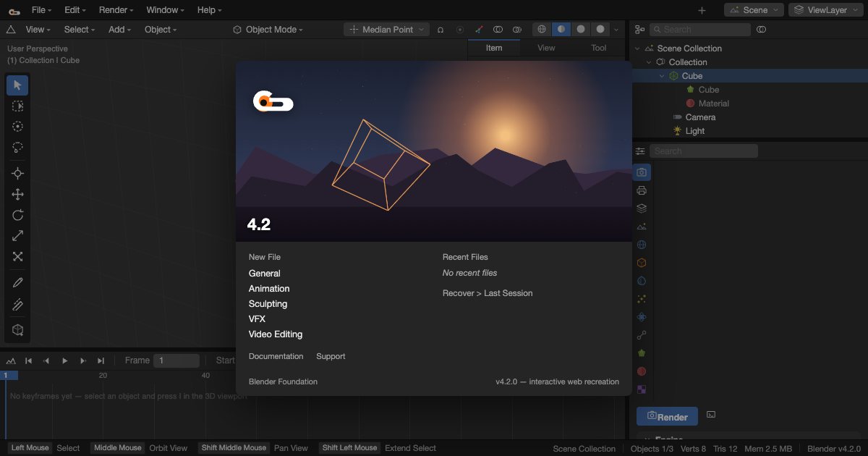Open the Object properties orange cube icon

pyautogui.click(x=642, y=263)
